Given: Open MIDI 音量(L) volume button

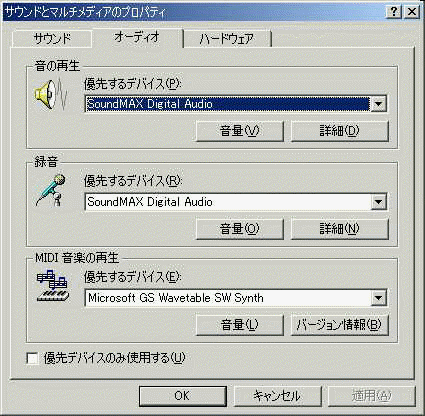Looking at the screenshot, I should point(240,325).
